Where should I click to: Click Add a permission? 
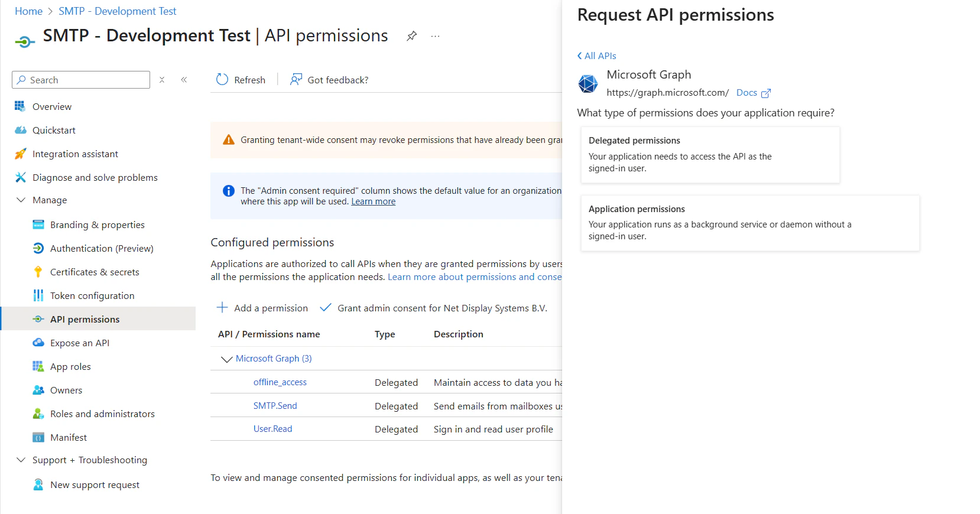click(x=262, y=308)
